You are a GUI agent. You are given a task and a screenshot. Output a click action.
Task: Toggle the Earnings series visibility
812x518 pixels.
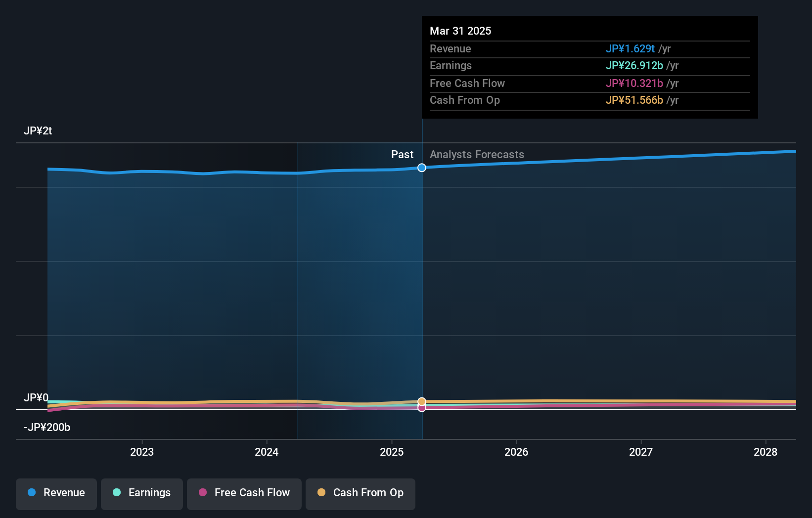pos(142,493)
